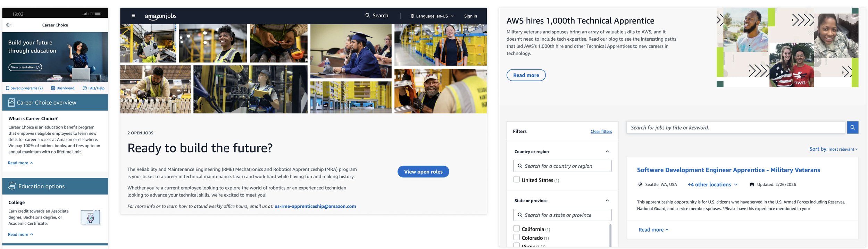
Task: Click the Education options header
Action: coord(55,186)
